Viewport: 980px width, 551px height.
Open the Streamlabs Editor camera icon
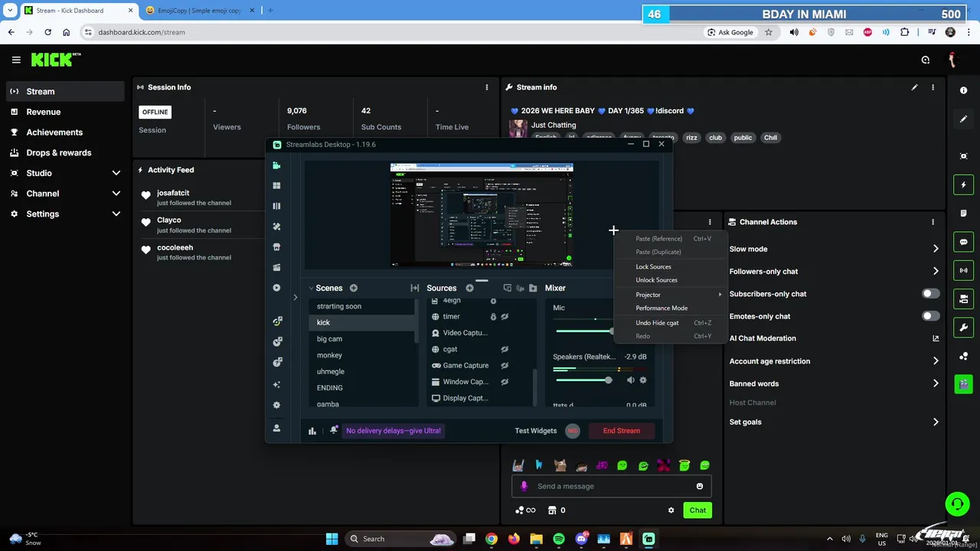click(x=276, y=165)
